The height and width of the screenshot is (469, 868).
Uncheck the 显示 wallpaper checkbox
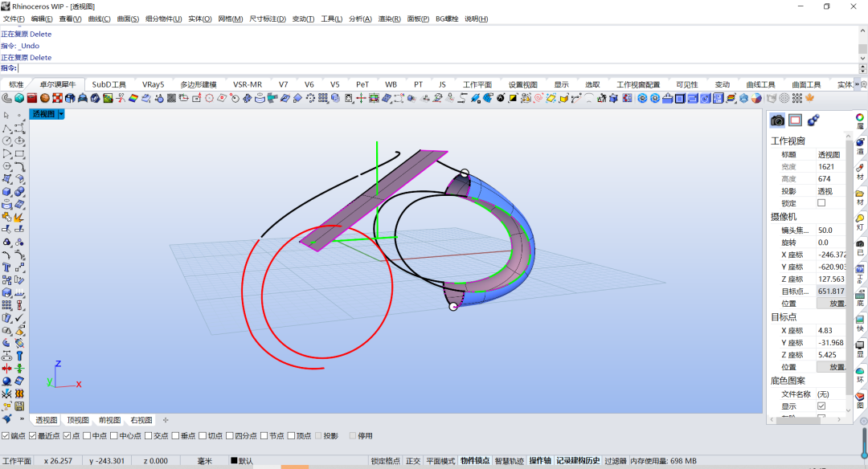click(821, 406)
